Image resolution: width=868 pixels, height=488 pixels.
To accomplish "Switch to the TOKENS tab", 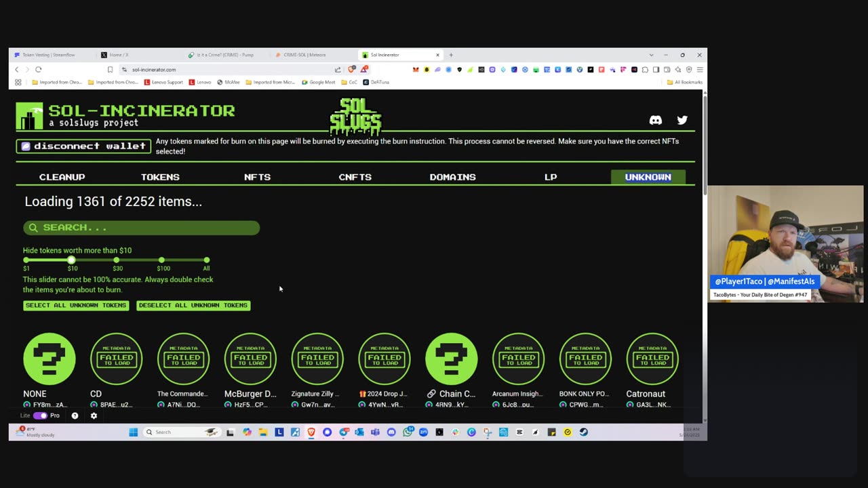I will click(160, 177).
